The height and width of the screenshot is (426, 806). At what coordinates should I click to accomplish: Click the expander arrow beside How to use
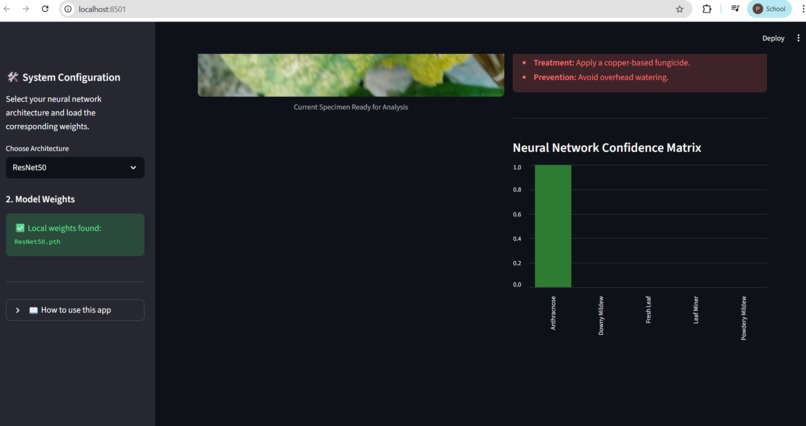coord(17,310)
